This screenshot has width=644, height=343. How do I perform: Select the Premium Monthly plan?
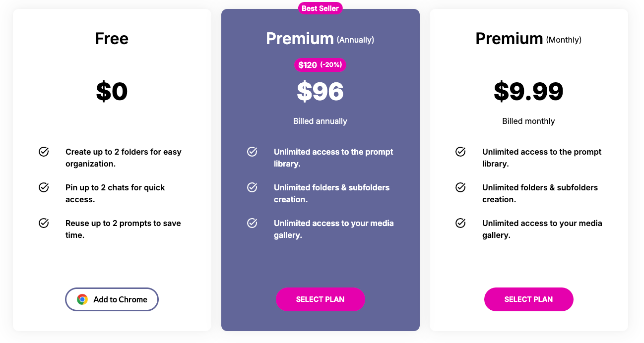[528, 299]
